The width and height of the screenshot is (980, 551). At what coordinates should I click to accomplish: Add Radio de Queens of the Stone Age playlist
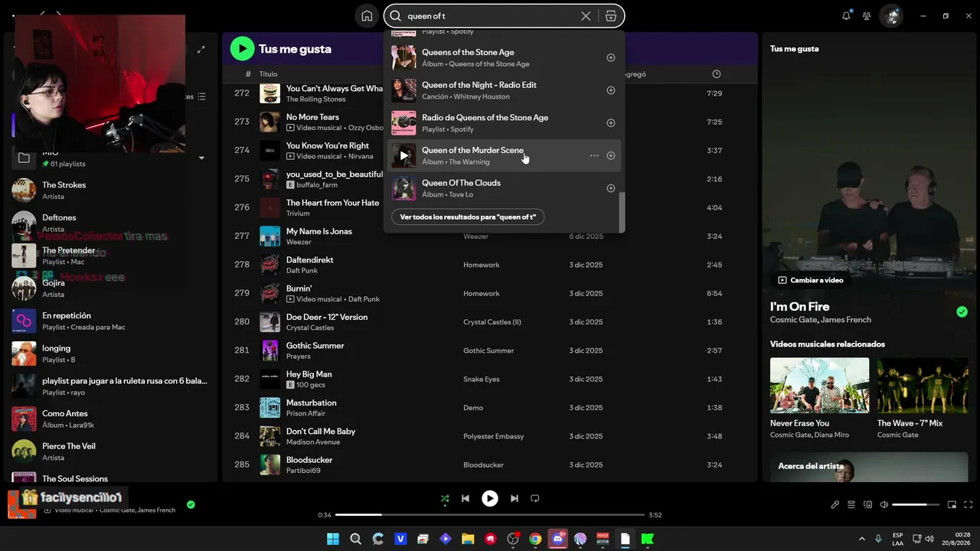click(611, 123)
